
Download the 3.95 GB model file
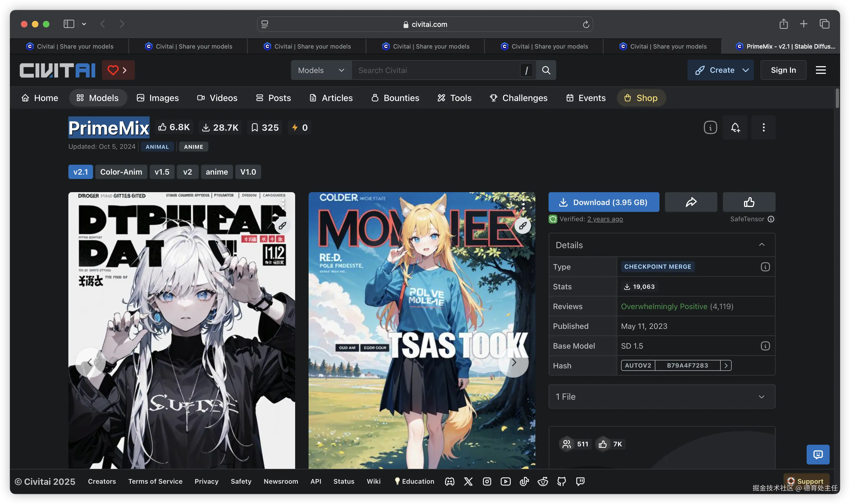(x=604, y=202)
